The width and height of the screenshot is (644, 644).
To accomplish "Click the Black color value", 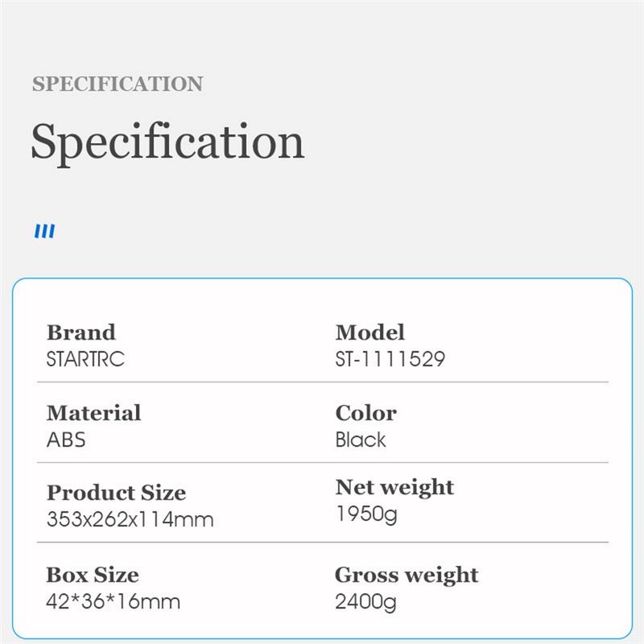I will [x=361, y=440].
